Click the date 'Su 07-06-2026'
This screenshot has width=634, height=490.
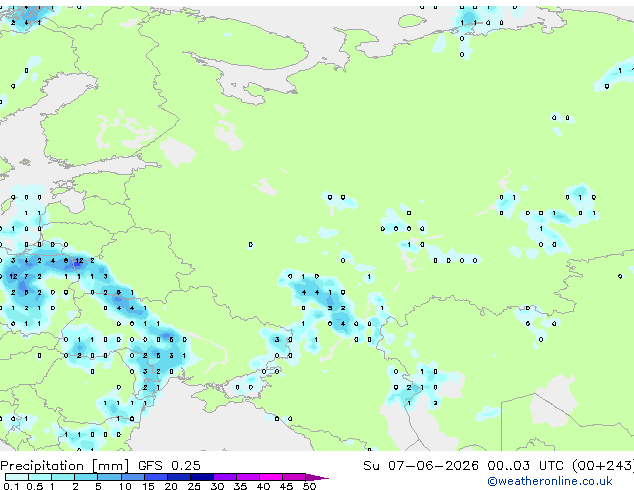tap(421, 466)
